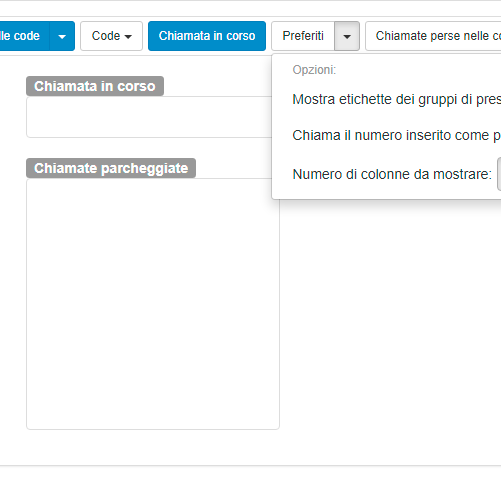
Task: Click Numero di colonne da mostrare label
Action: tap(392, 174)
